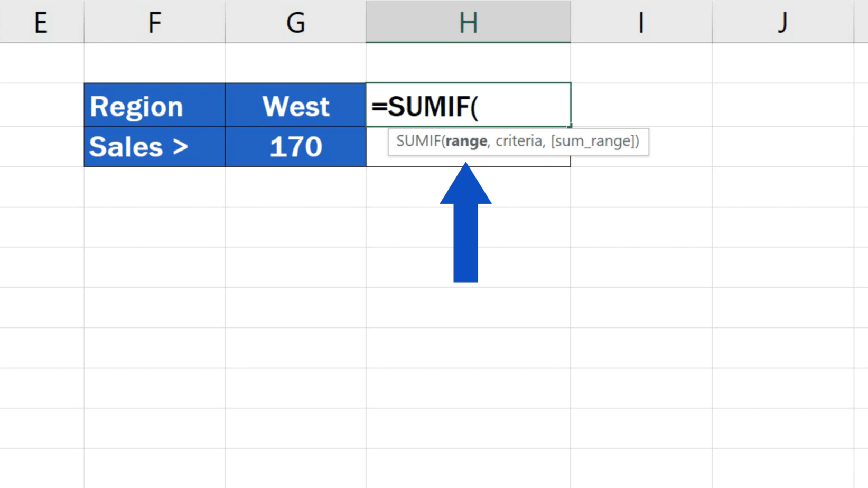The height and width of the screenshot is (488, 868).
Task: Click the Sales > label cell
Action: 154,146
